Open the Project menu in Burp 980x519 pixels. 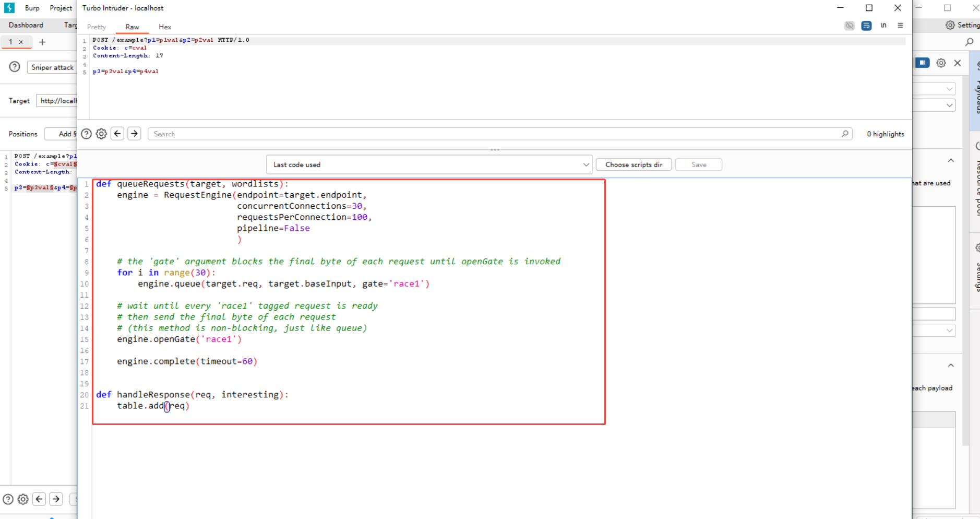[61, 8]
